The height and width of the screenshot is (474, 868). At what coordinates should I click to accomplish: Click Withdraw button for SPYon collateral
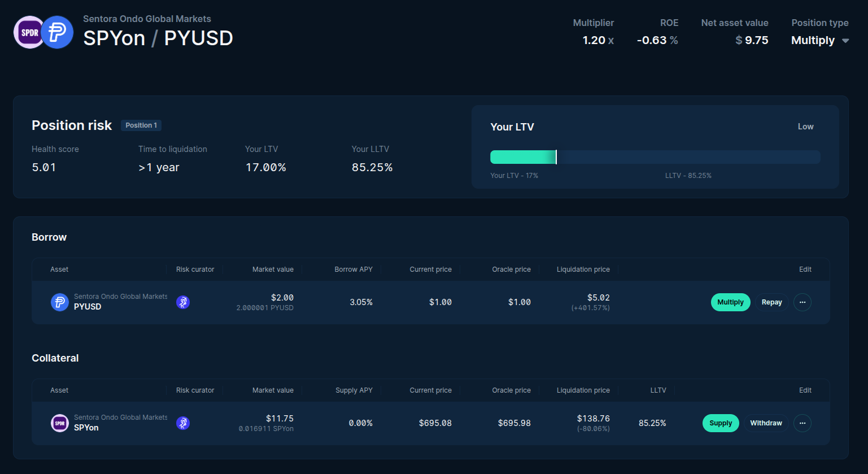766,423
